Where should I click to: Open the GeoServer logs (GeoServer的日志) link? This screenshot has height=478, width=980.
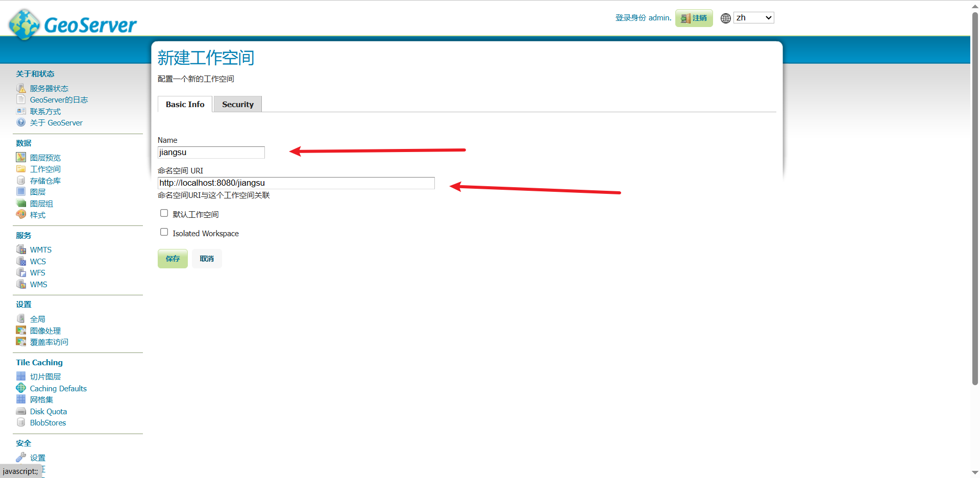coord(59,99)
